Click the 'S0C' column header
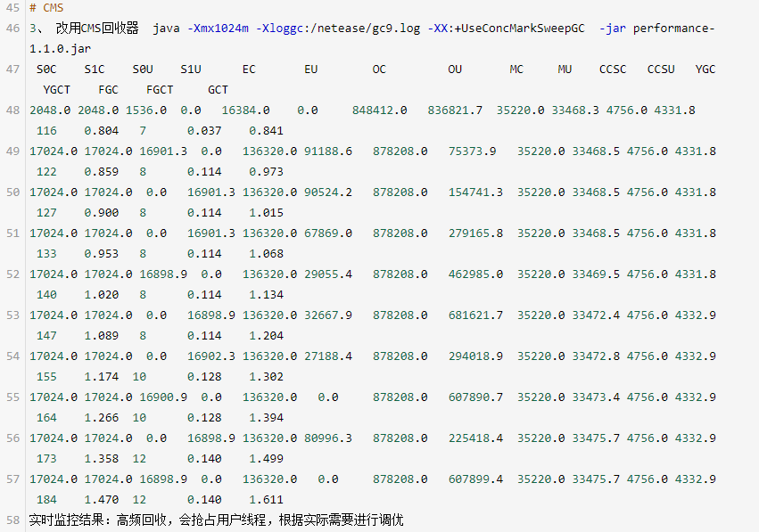 (x=46, y=70)
